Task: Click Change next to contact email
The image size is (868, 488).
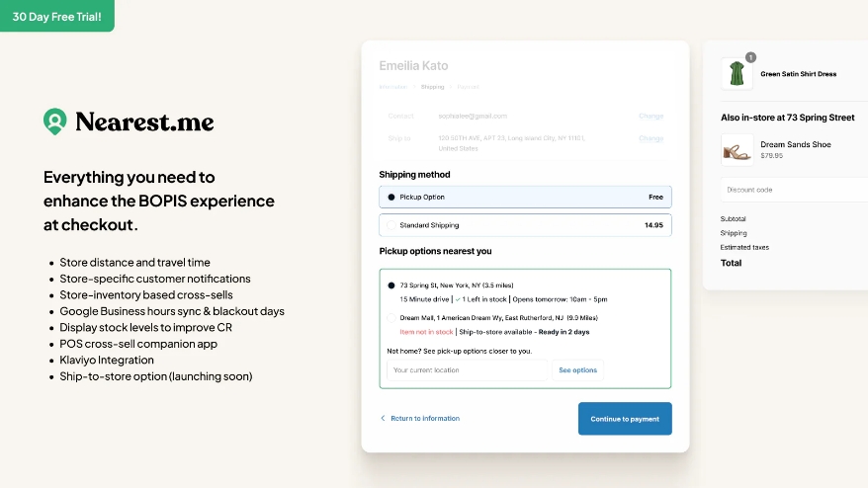Action: (x=651, y=116)
